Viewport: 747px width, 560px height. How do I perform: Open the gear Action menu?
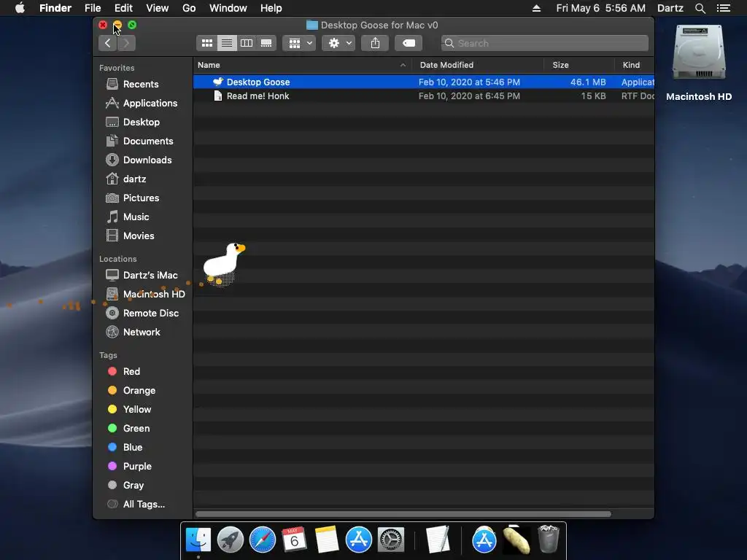tap(338, 43)
